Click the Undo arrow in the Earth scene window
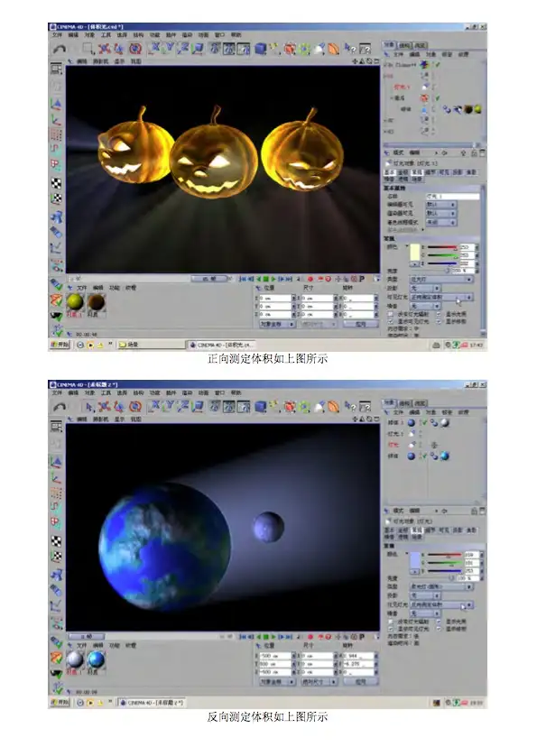 (x=60, y=407)
